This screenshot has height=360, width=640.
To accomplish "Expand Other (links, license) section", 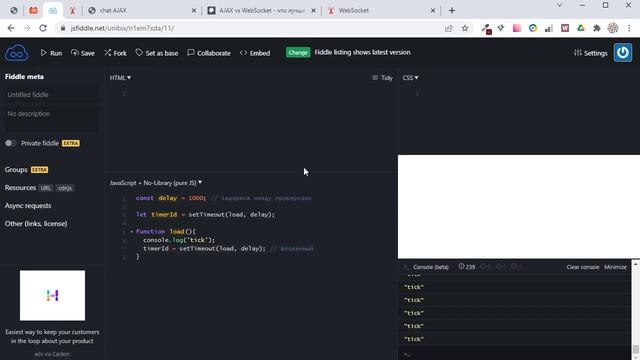I will click(x=36, y=224).
